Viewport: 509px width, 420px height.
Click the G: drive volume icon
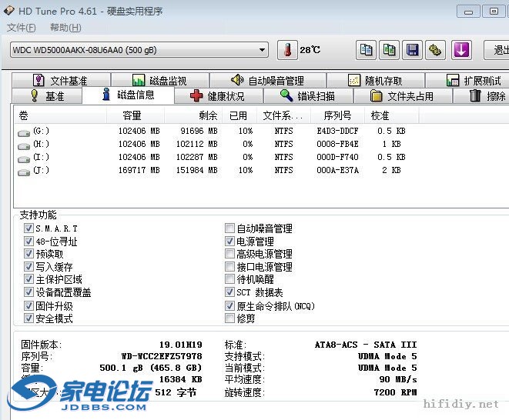coord(24,133)
